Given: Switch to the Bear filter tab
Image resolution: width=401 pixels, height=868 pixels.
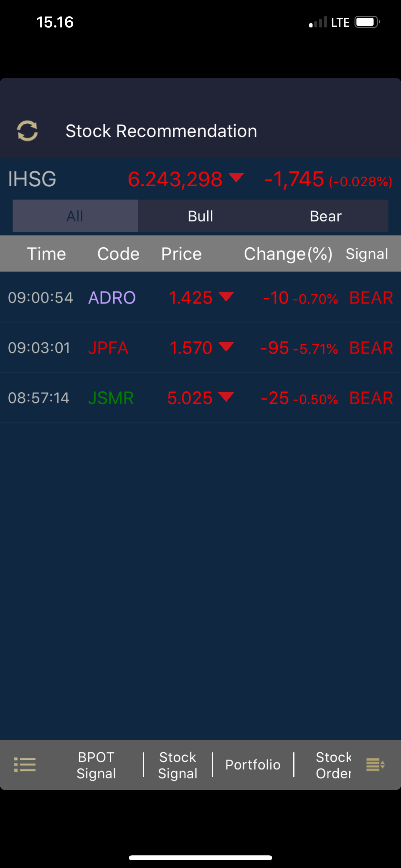Looking at the screenshot, I should (x=325, y=216).
